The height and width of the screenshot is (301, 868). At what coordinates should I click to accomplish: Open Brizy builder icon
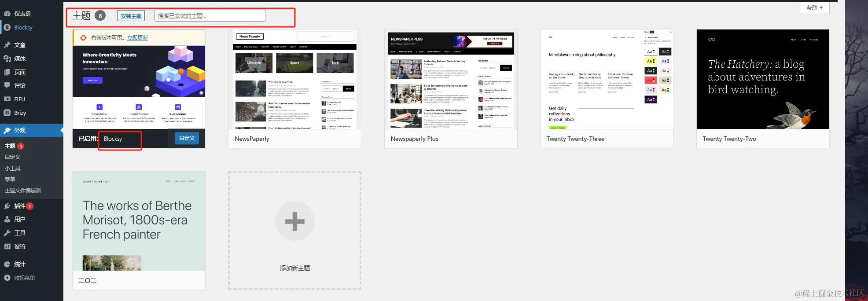[x=7, y=113]
